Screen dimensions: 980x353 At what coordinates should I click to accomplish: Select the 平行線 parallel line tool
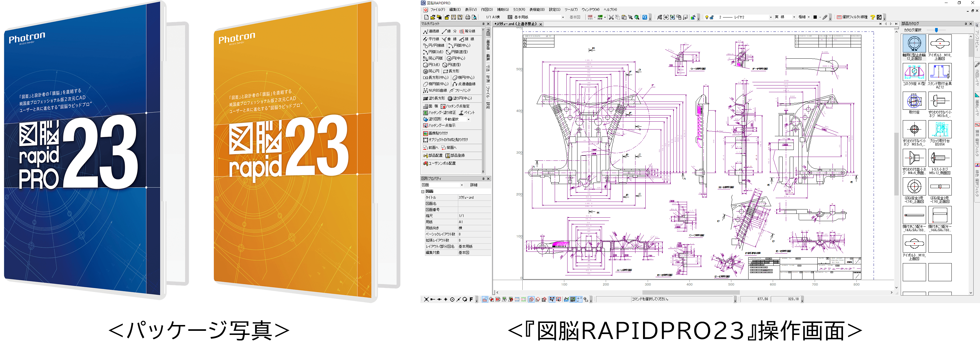431,39
